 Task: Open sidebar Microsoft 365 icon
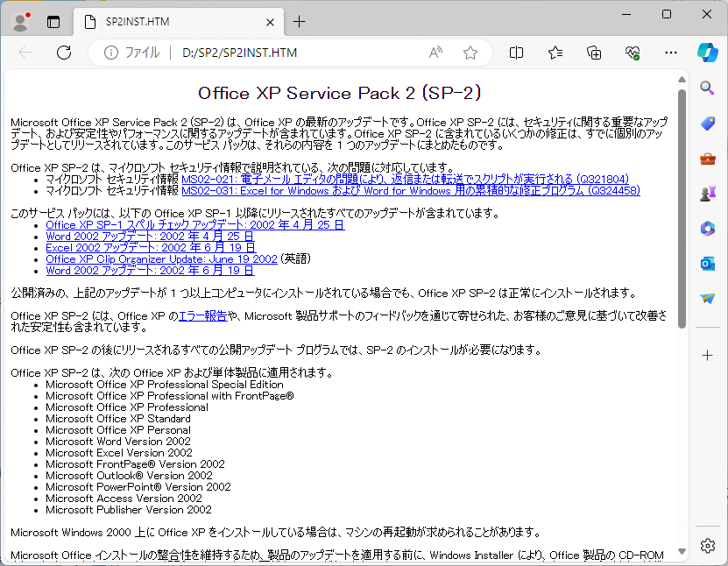pyautogui.click(x=708, y=229)
